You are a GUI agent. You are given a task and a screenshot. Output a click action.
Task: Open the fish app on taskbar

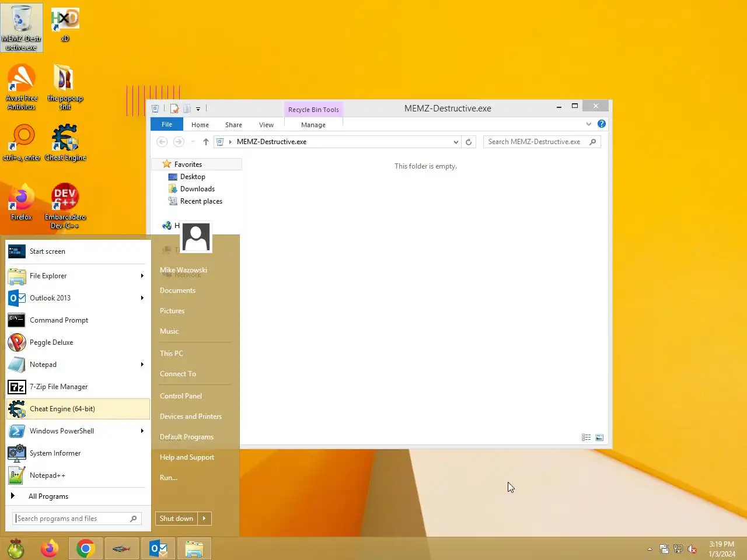121,548
